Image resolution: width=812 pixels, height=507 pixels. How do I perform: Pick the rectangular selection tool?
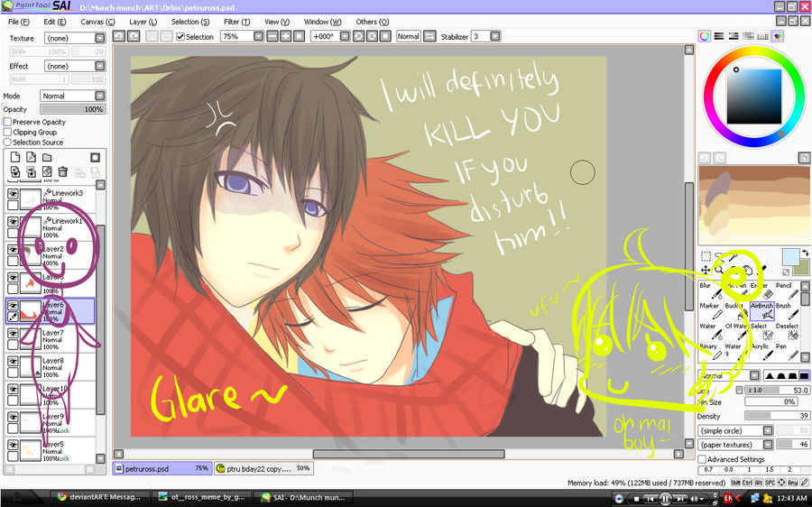[706, 256]
